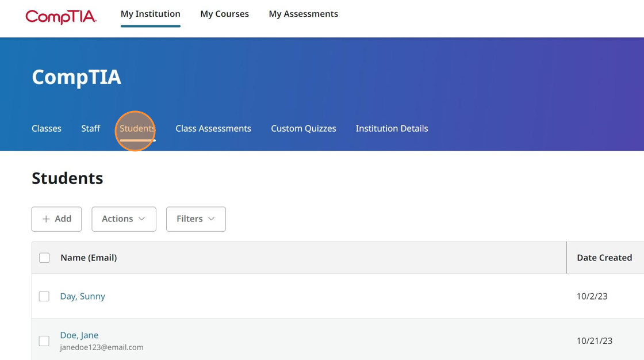Click the CompTIA logo in header
The height and width of the screenshot is (360, 644).
(x=61, y=17)
